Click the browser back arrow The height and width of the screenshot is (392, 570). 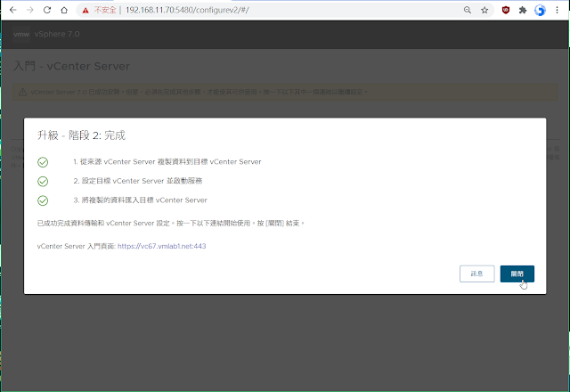click(x=13, y=10)
